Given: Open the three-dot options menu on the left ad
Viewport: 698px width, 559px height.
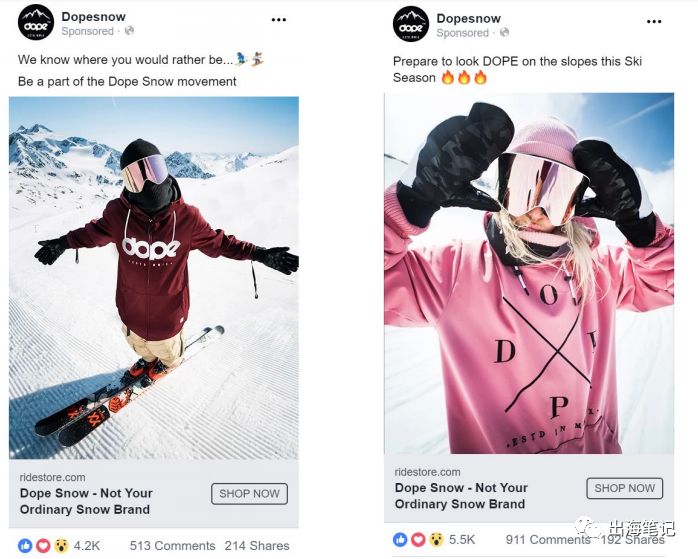Looking at the screenshot, I should click(279, 20).
